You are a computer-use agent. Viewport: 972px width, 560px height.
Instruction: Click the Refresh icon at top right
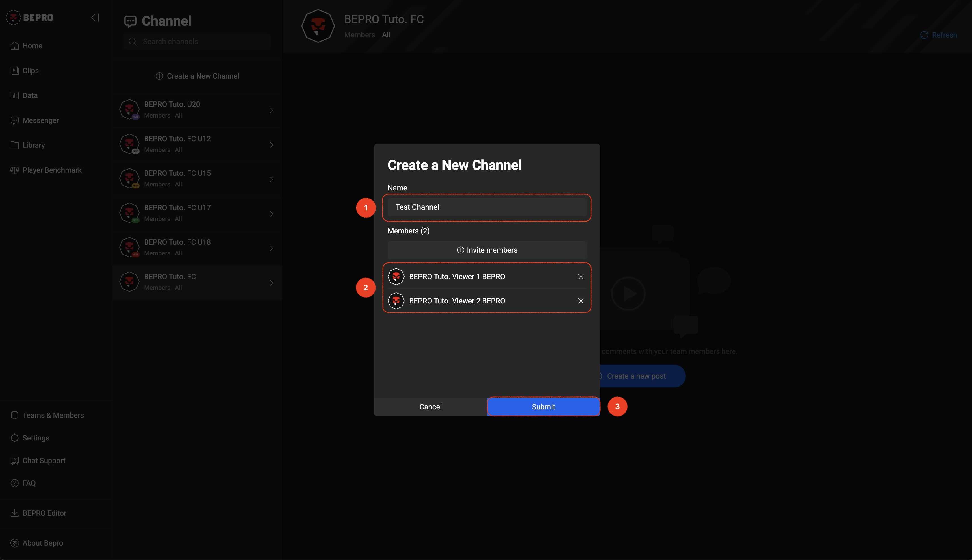[x=924, y=35]
